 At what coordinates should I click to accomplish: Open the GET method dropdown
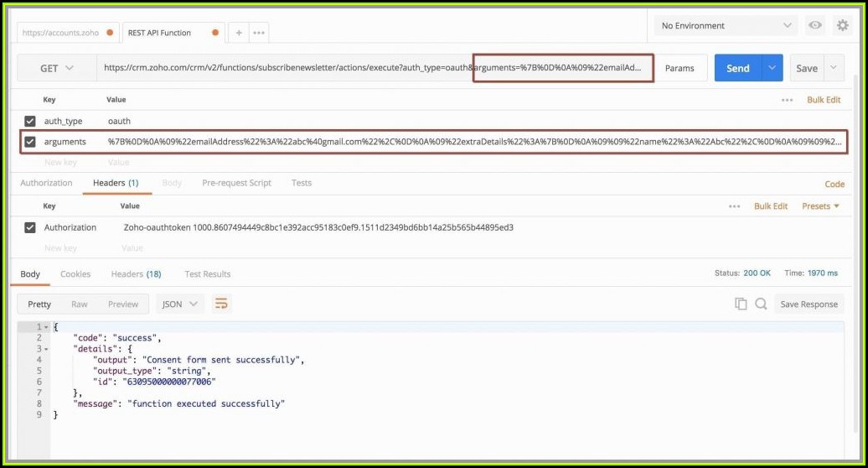57,68
